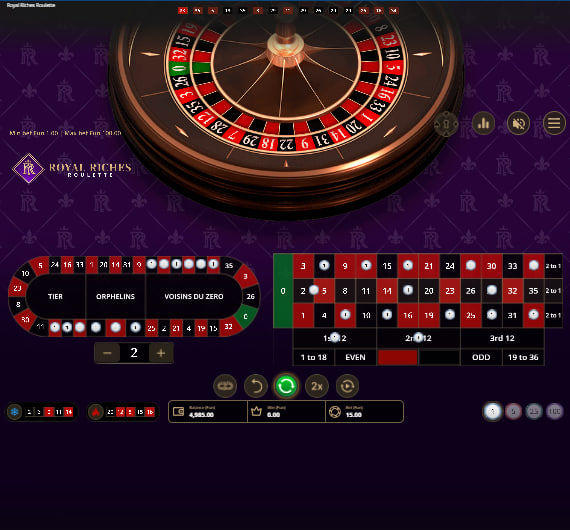Place bet on ODD

(481, 357)
